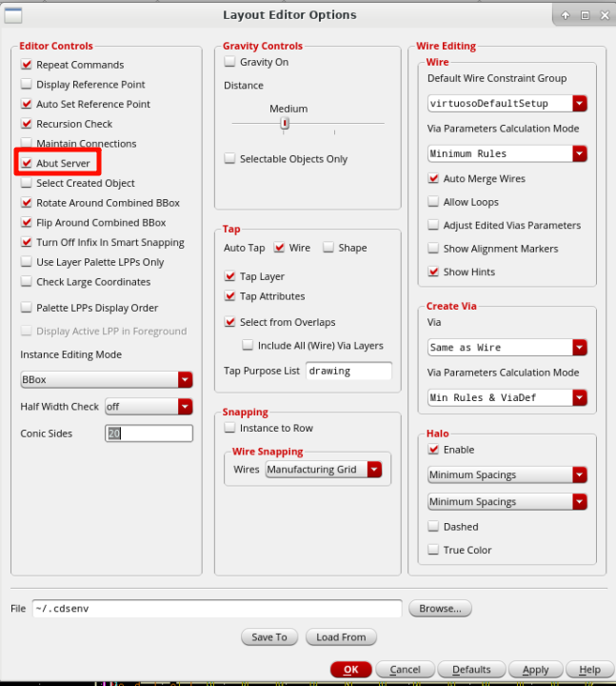The image size is (616, 686).
Task: Enable the Halo Dashed checkbox
Action: point(433,526)
